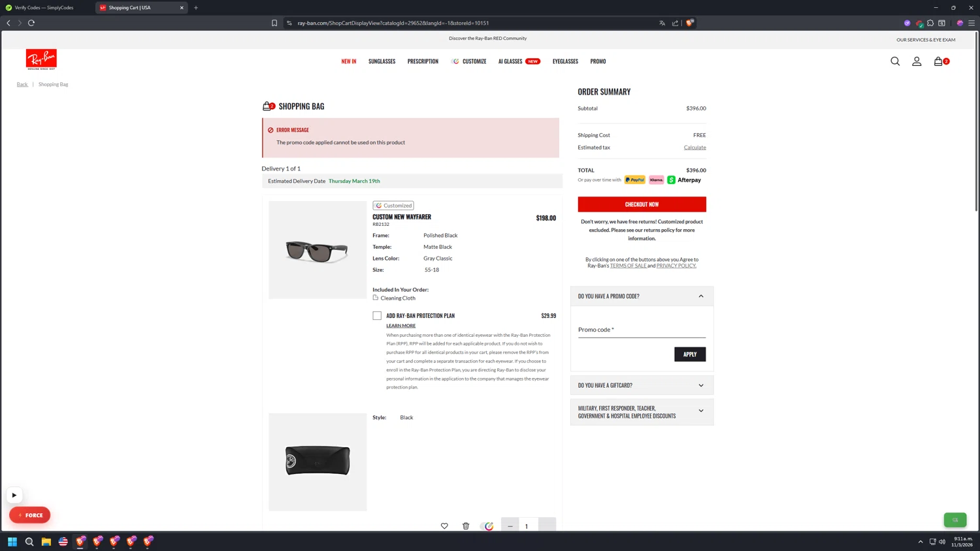
Task: Bookmark this page icon
Action: click(x=274, y=23)
